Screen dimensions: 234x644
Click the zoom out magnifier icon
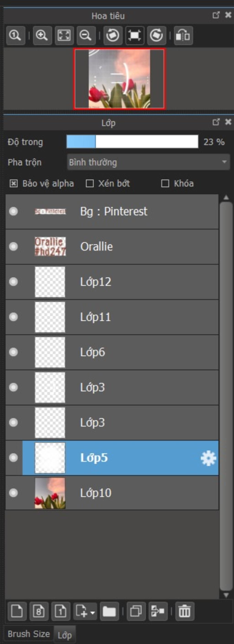pyautogui.click(x=86, y=35)
